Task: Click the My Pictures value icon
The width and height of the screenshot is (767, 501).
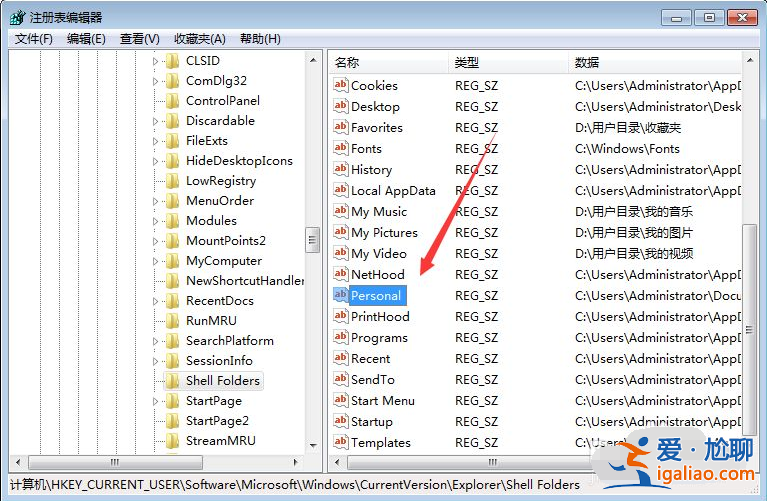Action: (x=340, y=232)
